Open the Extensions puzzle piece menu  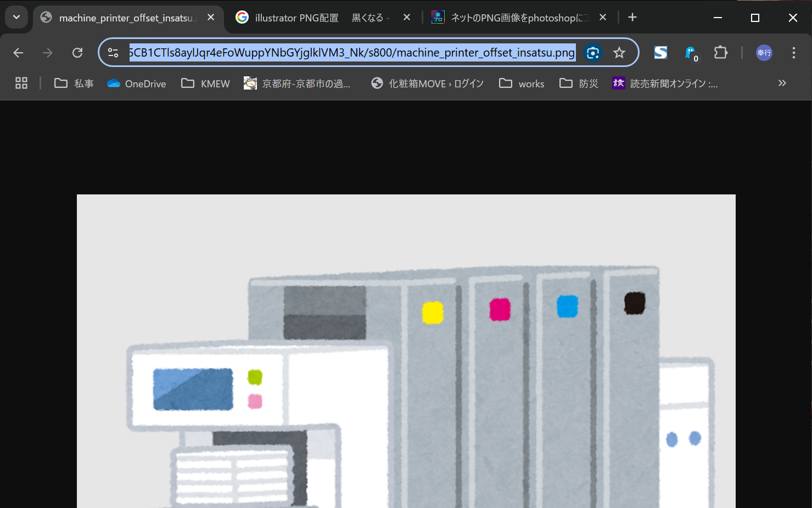pos(721,53)
